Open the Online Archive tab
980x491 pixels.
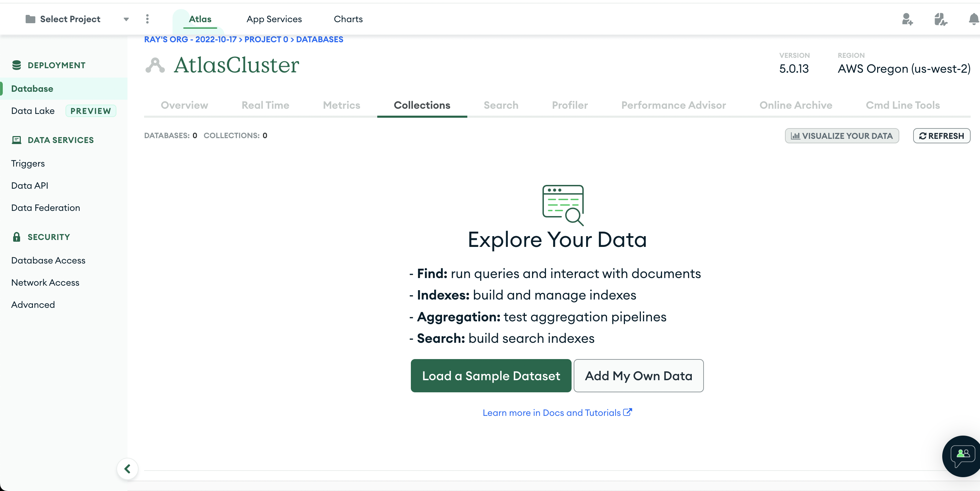(795, 105)
